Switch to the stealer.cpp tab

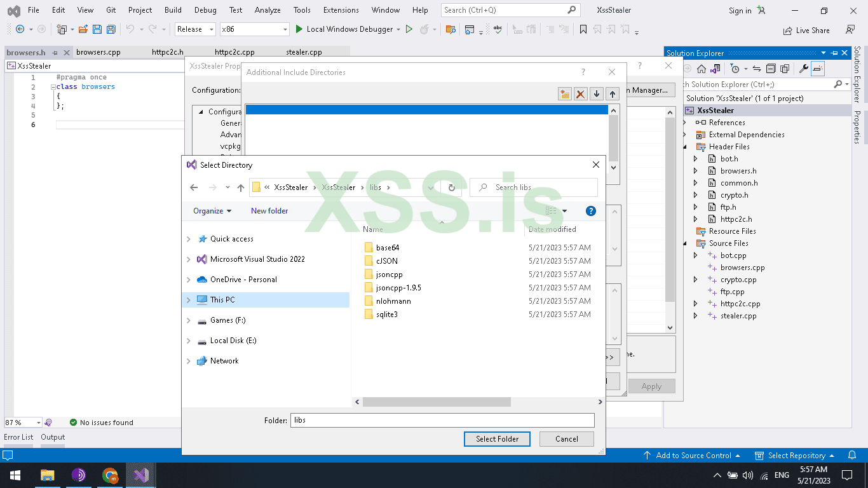click(304, 52)
